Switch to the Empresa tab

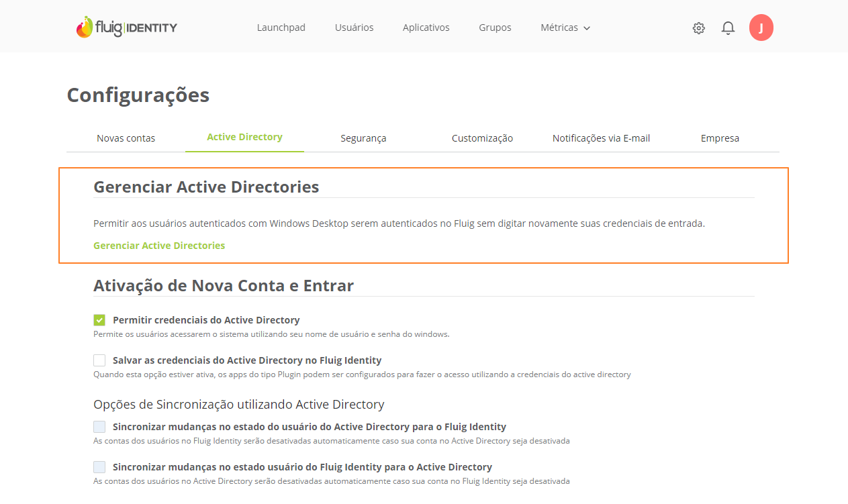720,138
